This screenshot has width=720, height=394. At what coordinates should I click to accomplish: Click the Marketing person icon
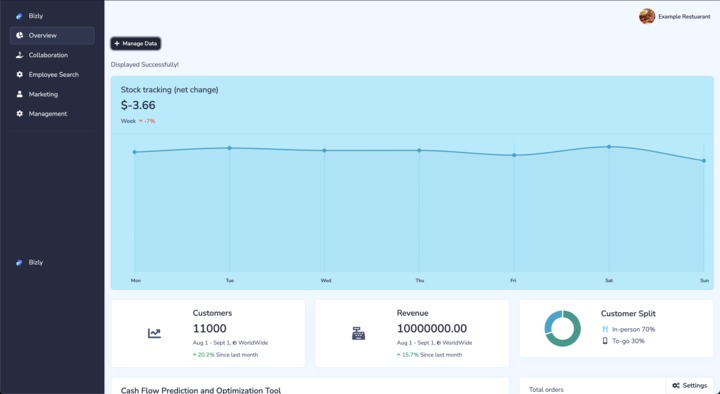(x=19, y=94)
